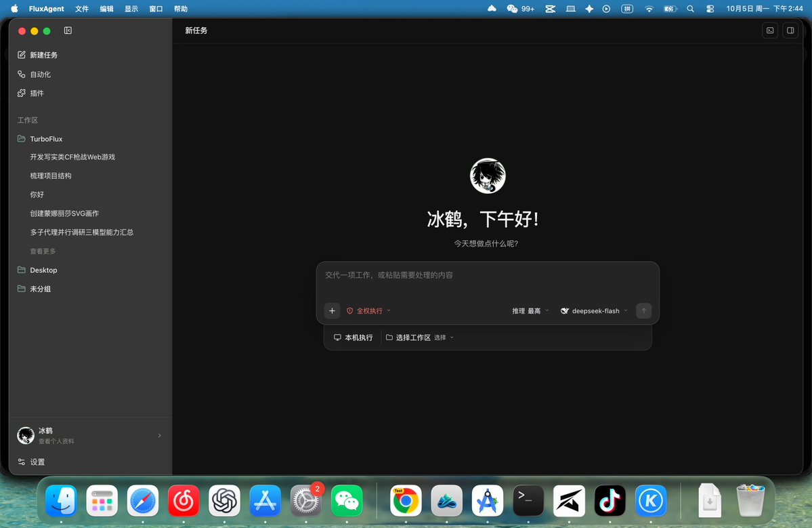Open TikTok from the Dock
The height and width of the screenshot is (528, 812).
click(610, 500)
